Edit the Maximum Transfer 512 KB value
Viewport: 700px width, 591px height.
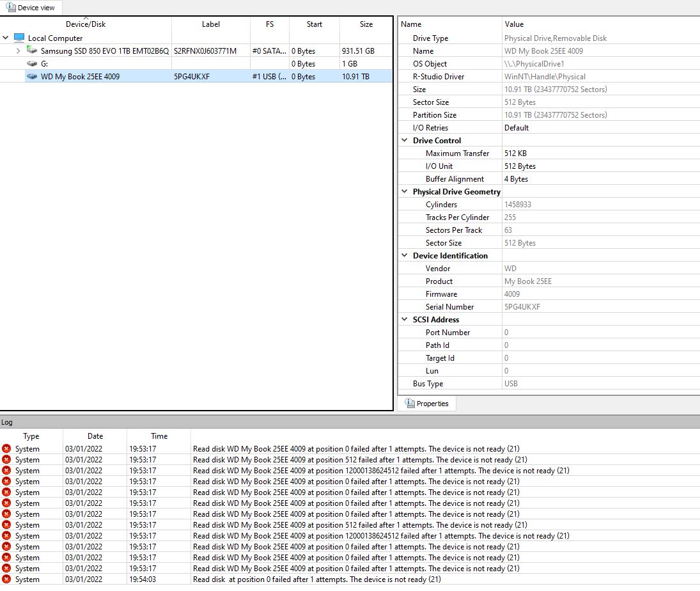click(601, 154)
